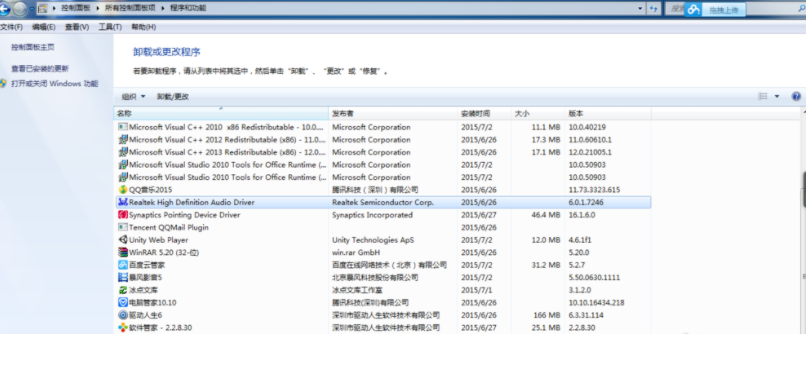Open the help question mark icon
This screenshot has height=370, width=808.
[x=796, y=96]
